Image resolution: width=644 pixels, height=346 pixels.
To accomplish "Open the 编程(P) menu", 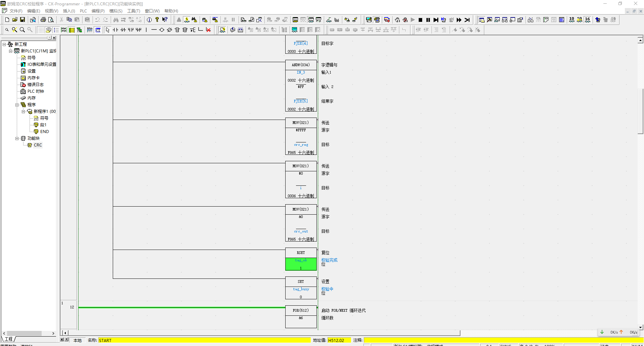I will [x=98, y=11].
